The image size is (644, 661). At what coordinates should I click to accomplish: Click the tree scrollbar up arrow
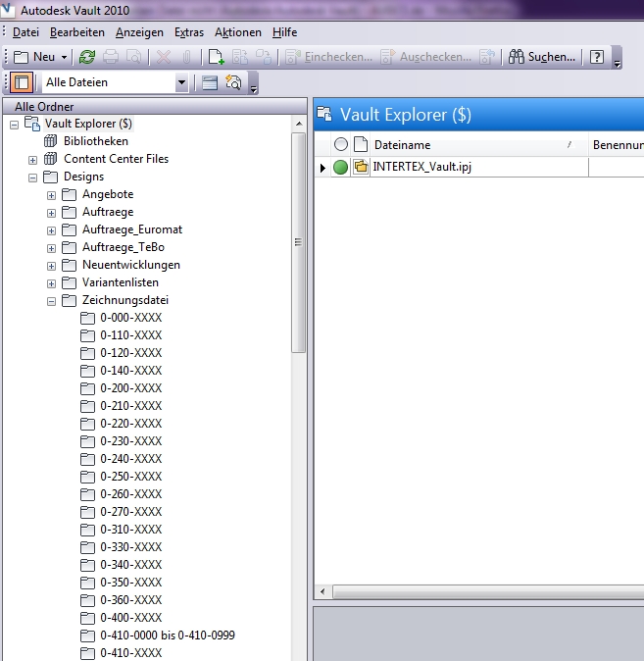pyautogui.click(x=299, y=124)
